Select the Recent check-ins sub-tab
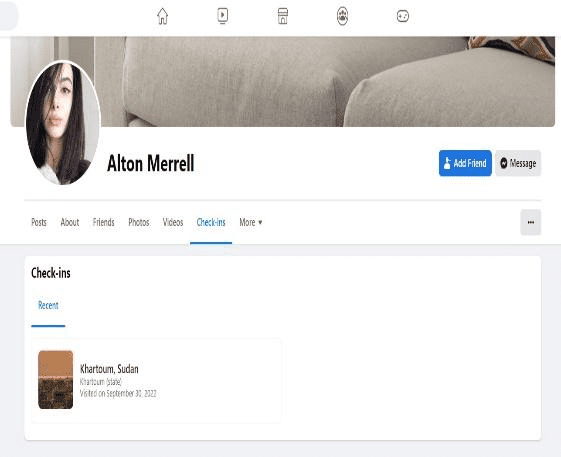This screenshot has width=561, height=457. 48,305
